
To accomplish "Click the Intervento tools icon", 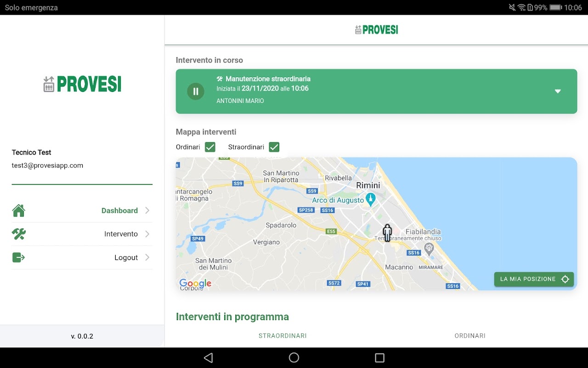I will [19, 234].
